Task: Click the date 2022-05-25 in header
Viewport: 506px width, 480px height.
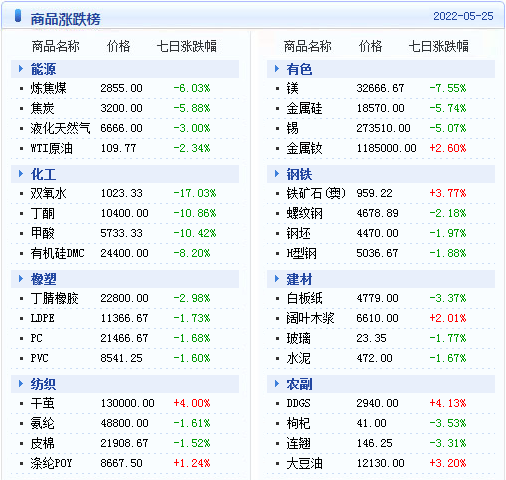Action: [463, 16]
